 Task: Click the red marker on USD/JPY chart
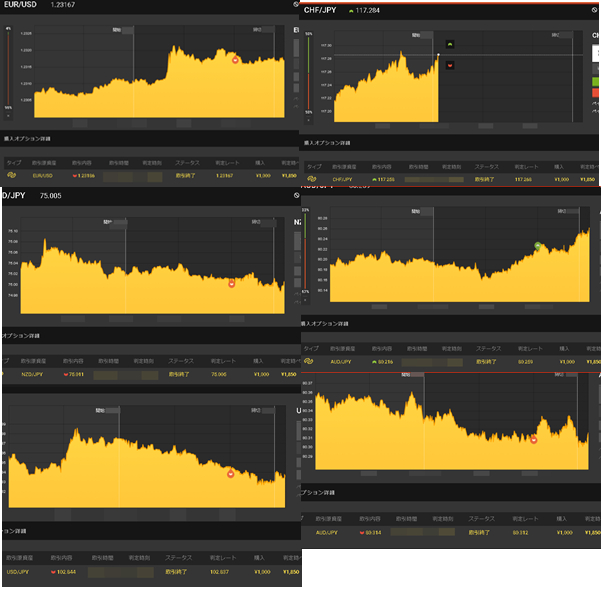tap(230, 474)
